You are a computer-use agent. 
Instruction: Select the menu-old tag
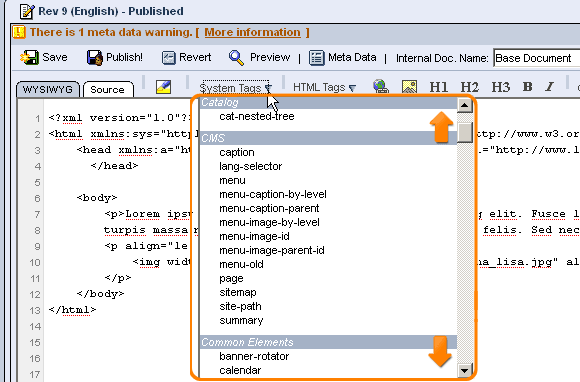point(241,265)
